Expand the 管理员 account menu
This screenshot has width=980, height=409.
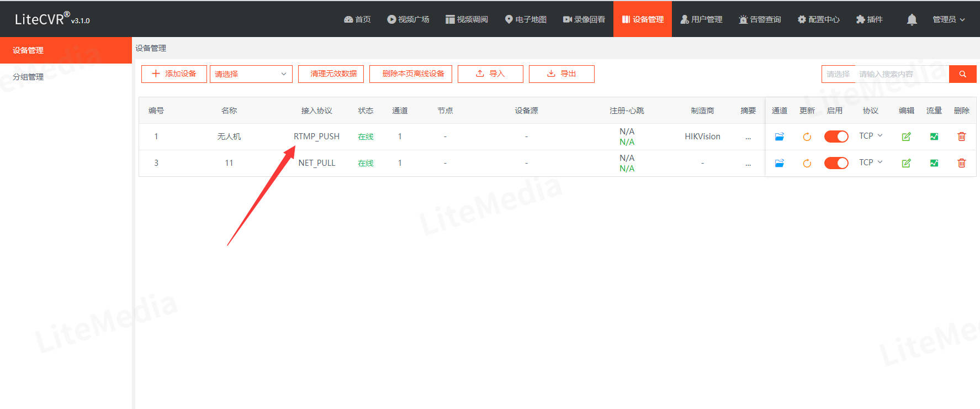pyautogui.click(x=949, y=19)
